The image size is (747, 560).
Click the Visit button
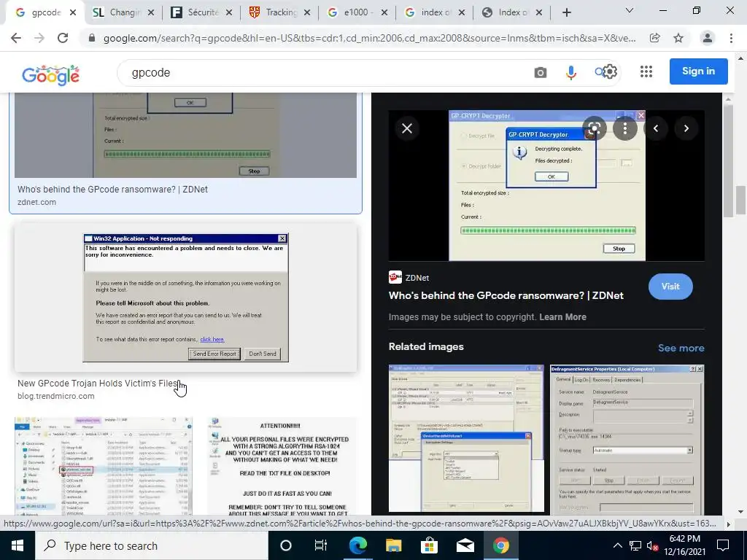[670, 286]
